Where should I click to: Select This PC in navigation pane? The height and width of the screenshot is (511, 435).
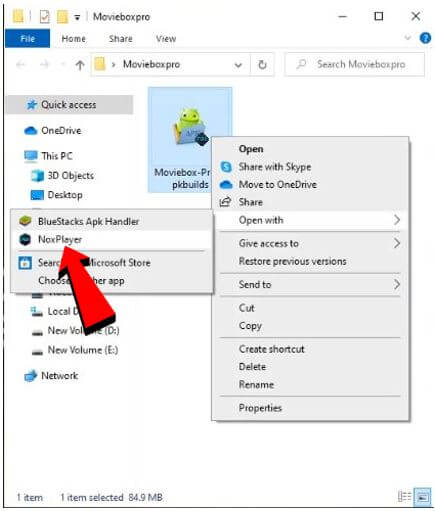[48, 156]
